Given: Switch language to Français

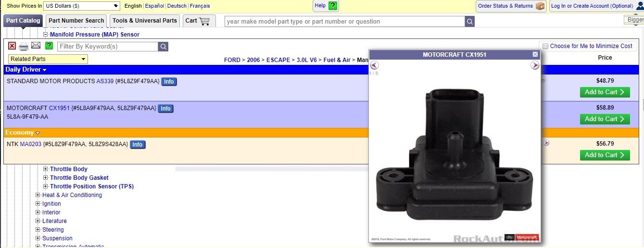Looking at the screenshot, I should click(200, 6).
